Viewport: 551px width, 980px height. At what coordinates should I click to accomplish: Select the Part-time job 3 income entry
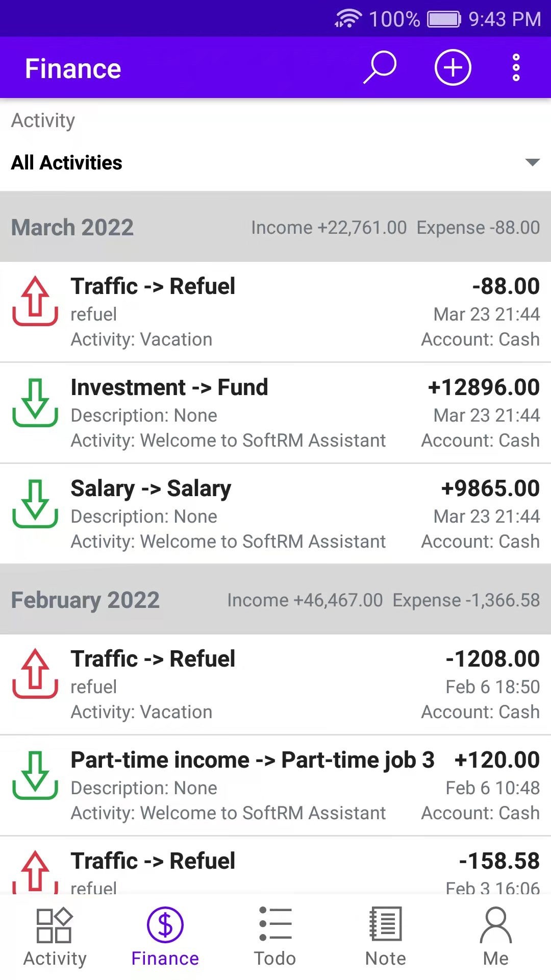(x=275, y=786)
